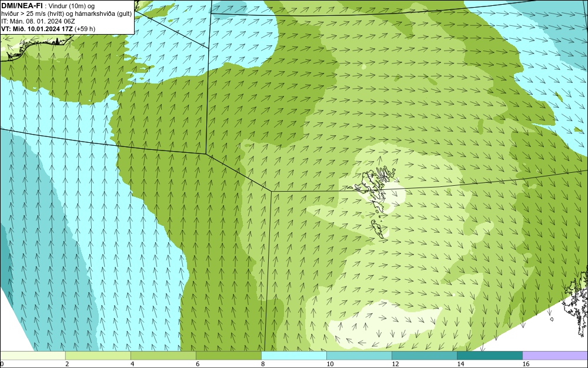Click the legend scale value 10

pyautogui.click(x=330, y=364)
